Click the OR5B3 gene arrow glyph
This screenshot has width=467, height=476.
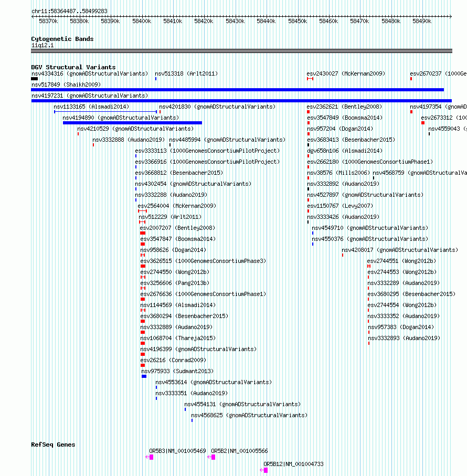coord(150,457)
